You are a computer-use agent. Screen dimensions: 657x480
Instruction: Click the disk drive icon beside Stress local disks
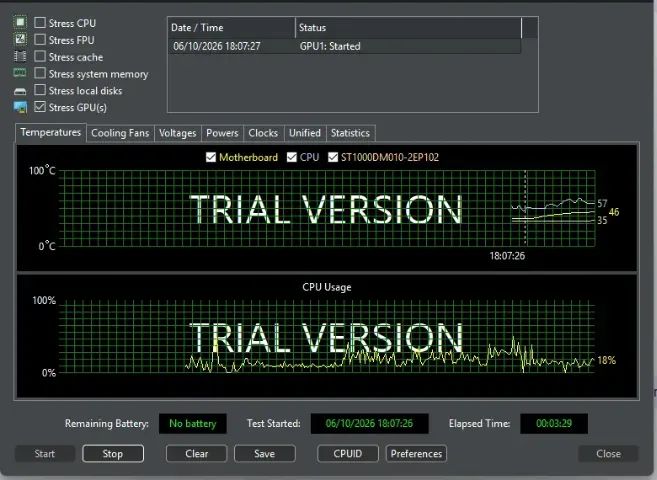[x=20, y=90]
